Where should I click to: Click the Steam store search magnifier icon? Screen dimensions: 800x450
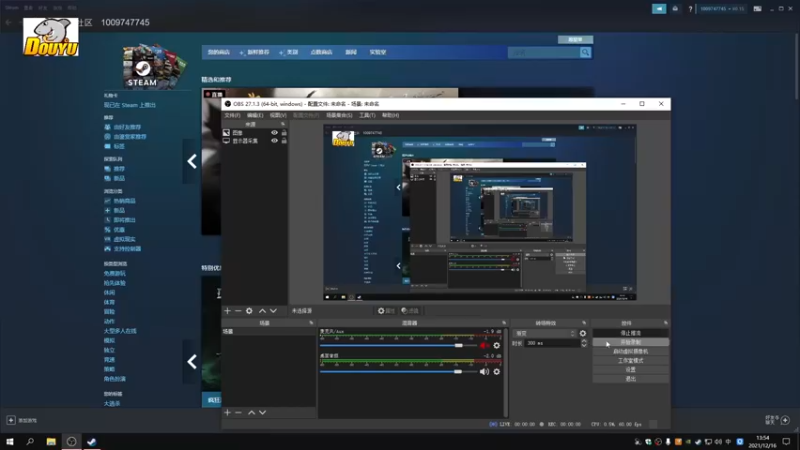coord(585,52)
